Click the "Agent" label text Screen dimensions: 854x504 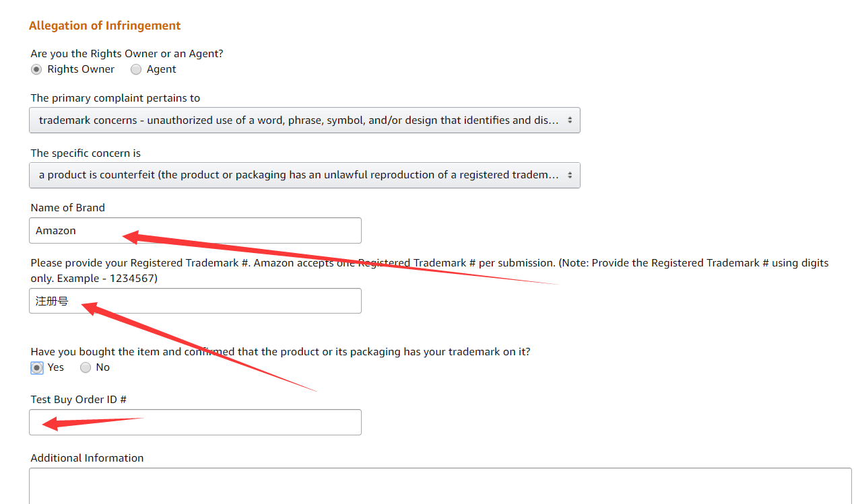162,69
